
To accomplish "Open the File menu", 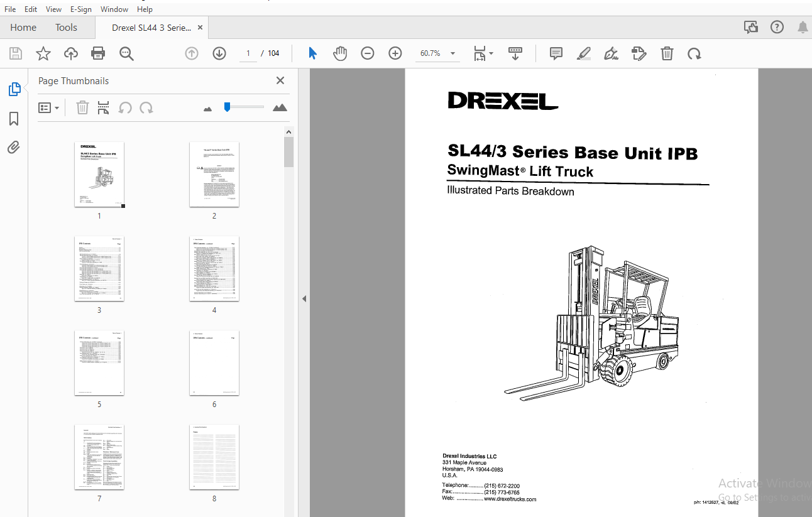I will pos(11,9).
